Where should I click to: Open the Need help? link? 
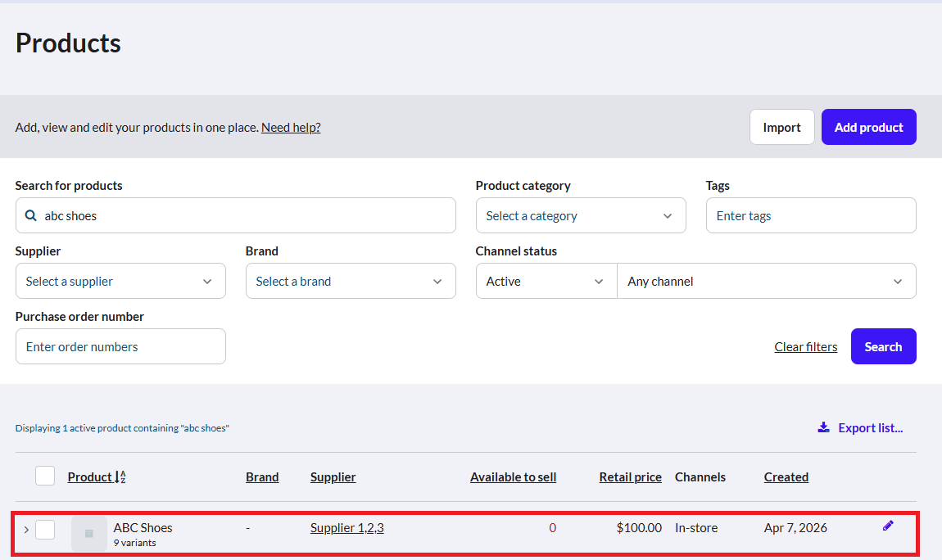[291, 127]
